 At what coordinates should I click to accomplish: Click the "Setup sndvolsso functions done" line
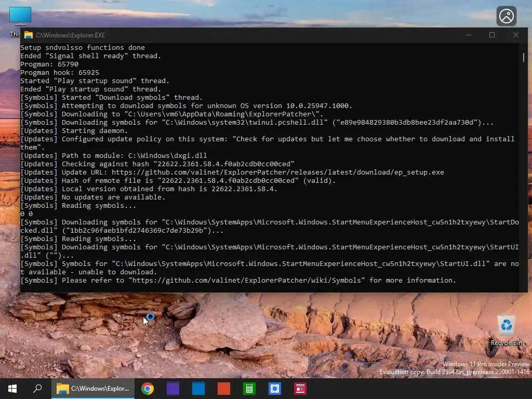[83, 47]
